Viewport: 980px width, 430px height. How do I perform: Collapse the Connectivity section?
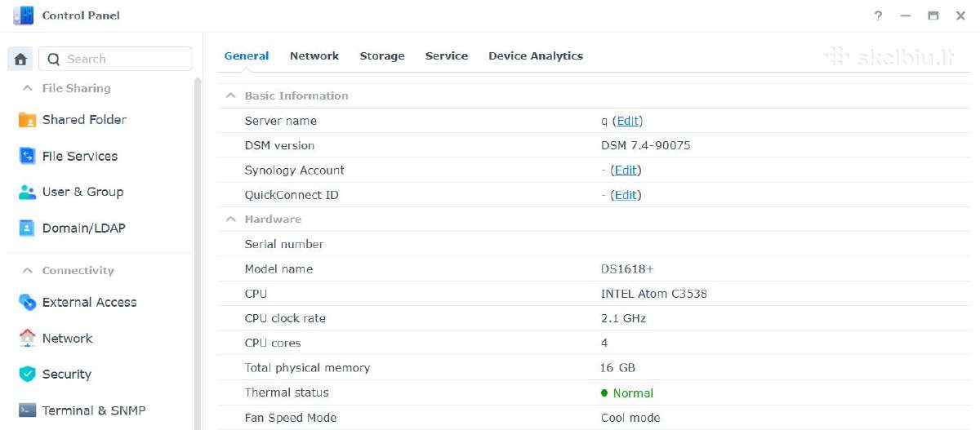click(27, 270)
